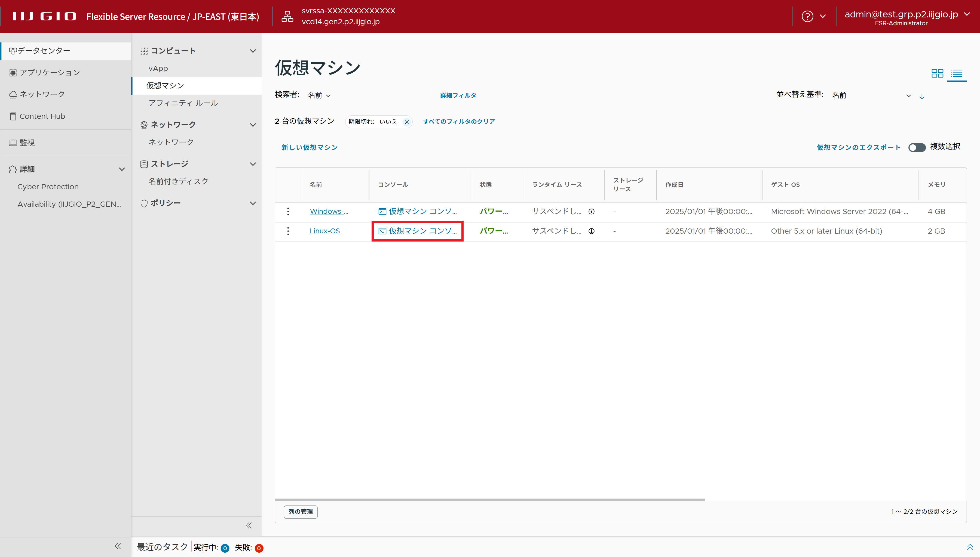The image size is (980, 557).
Task: Select 名前付きディスク navigation item
Action: click(178, 181)
